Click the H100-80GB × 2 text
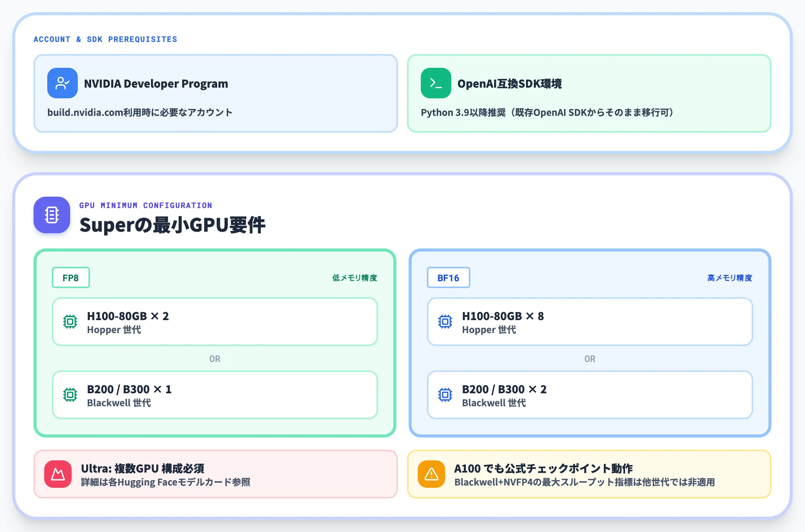Screen dimensions: 805x532 [128, 316]
